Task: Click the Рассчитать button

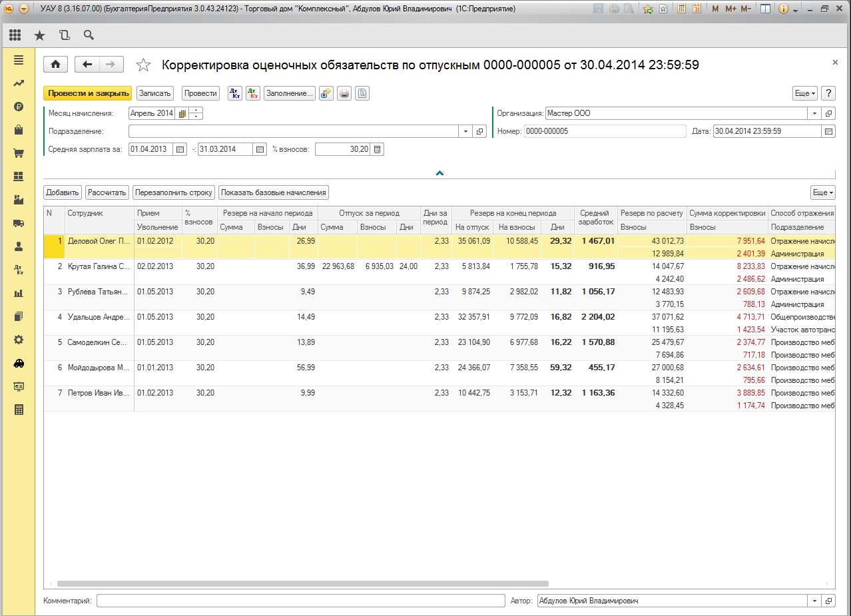Action: (107, 192)
